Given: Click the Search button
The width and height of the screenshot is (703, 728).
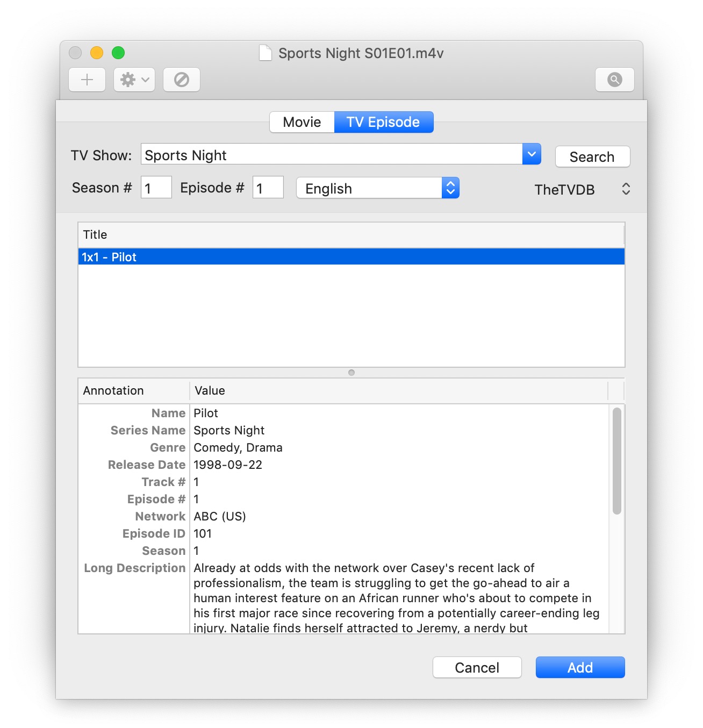Looking at the screenshot, I should click(592, 156).
